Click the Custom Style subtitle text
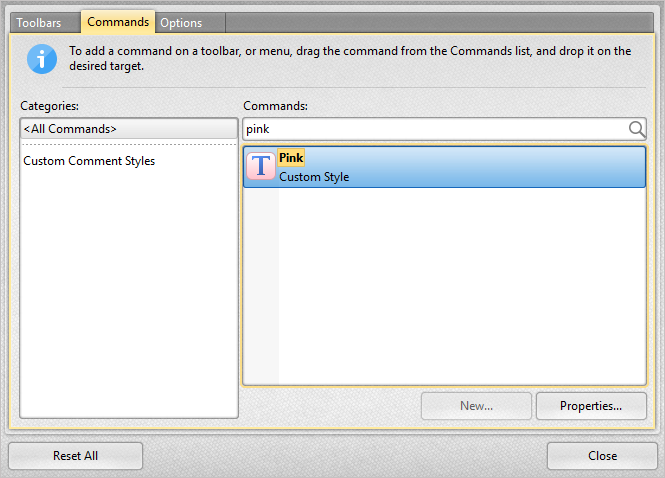 coord(314,177)
